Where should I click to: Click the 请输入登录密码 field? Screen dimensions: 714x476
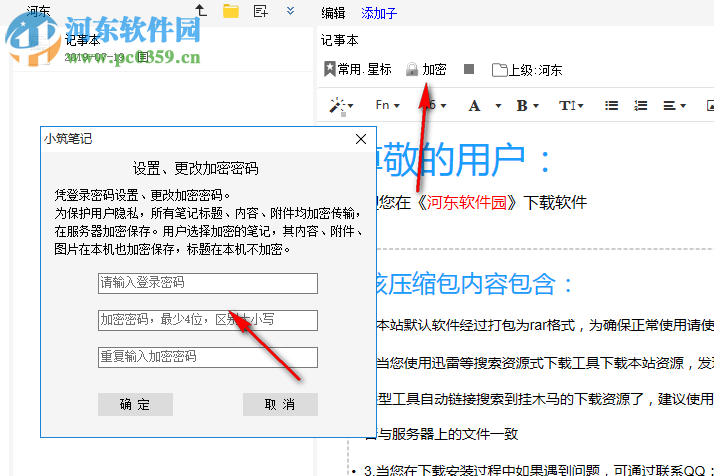(x=208, y=283)
